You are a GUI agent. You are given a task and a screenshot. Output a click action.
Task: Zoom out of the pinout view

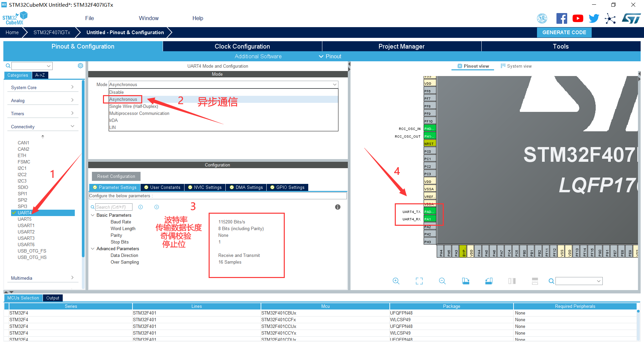point(442,281)
